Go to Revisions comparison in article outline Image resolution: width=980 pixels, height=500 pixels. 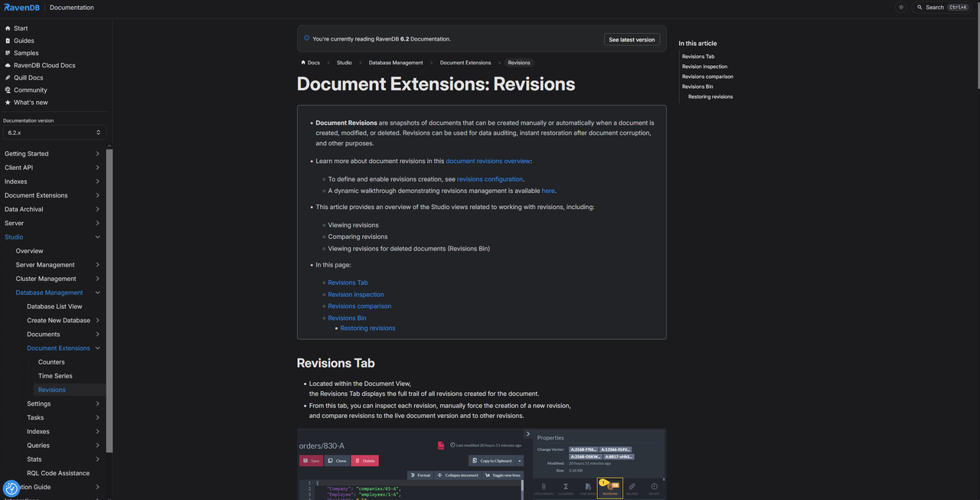point(707,77)
